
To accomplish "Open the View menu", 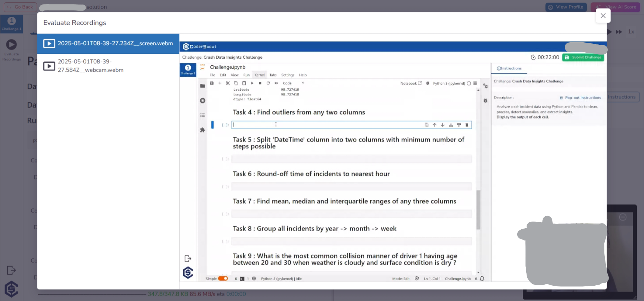I will click(x=234, y=75).
